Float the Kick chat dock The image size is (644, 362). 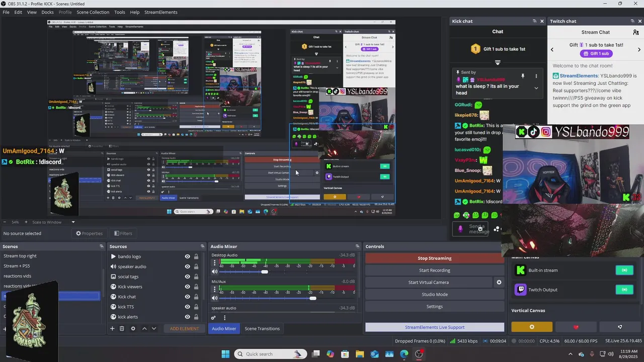pyautogui.click(x=534, y=21)
